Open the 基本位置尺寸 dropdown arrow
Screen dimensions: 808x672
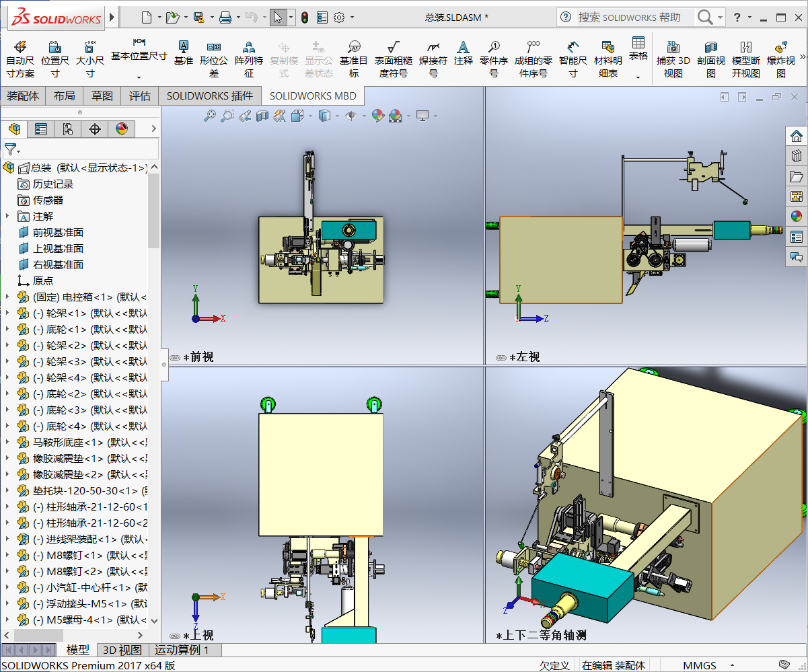pos(139,77)
